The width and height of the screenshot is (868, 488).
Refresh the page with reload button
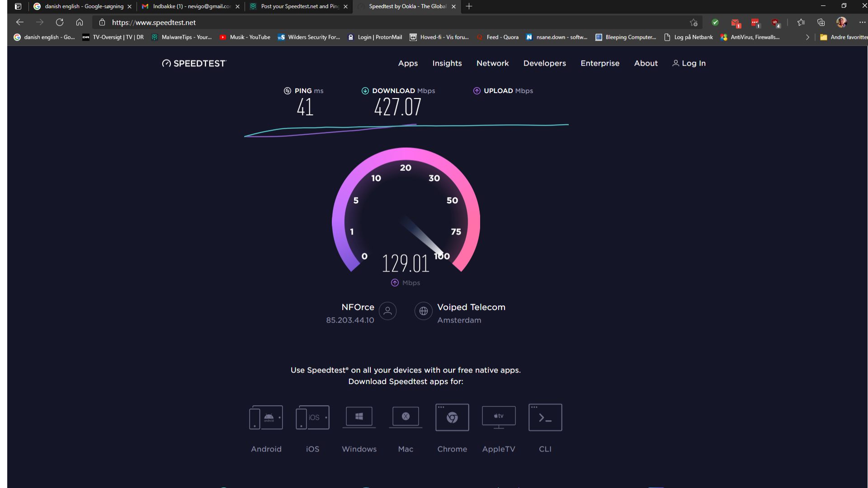coord(60,22)
